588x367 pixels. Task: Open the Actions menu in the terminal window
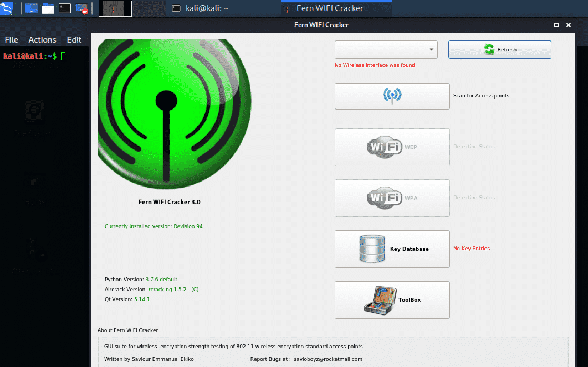point(42,40)
